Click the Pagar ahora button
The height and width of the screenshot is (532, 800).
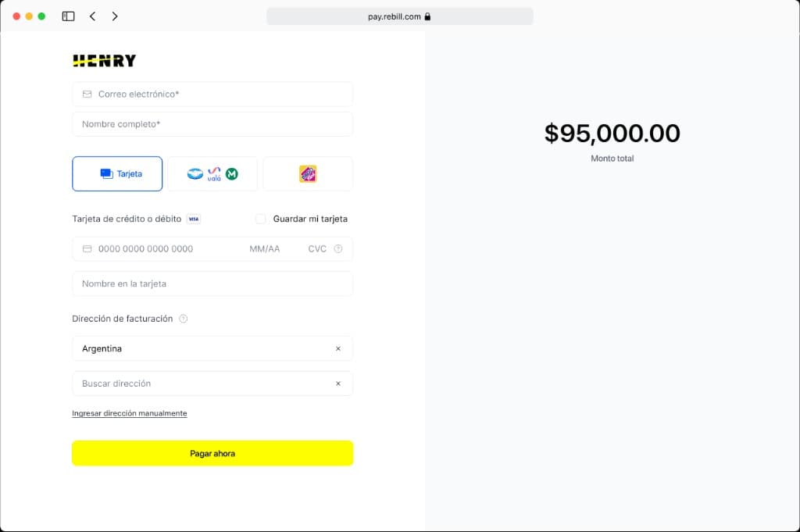[x=212, y=453]
